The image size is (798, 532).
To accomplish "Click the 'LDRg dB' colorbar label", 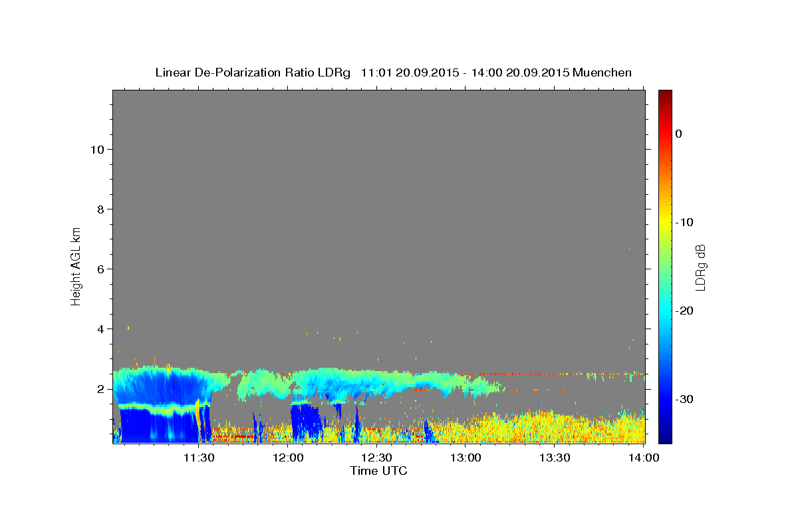I will coord(700,267).
